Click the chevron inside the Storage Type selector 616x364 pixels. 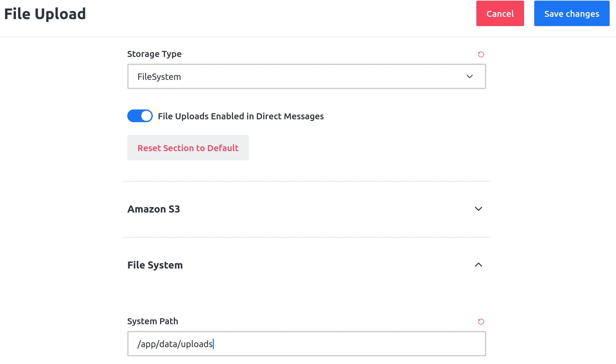[x=469, y=76]
